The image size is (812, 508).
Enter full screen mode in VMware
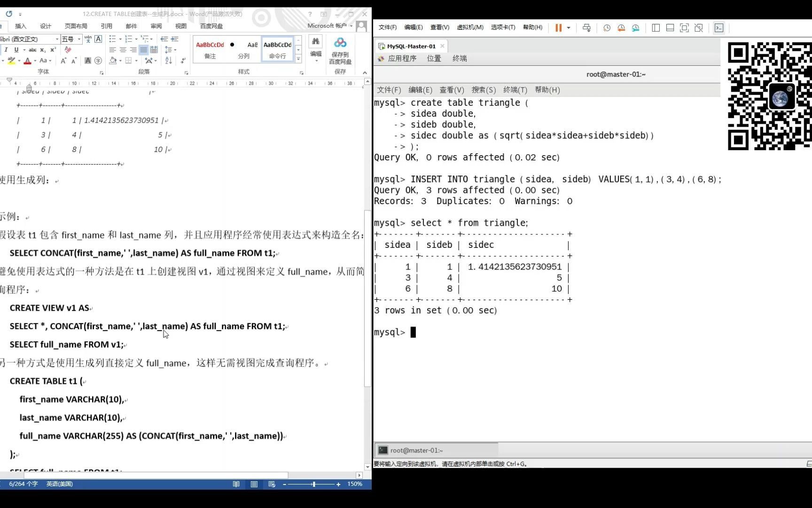684,28
